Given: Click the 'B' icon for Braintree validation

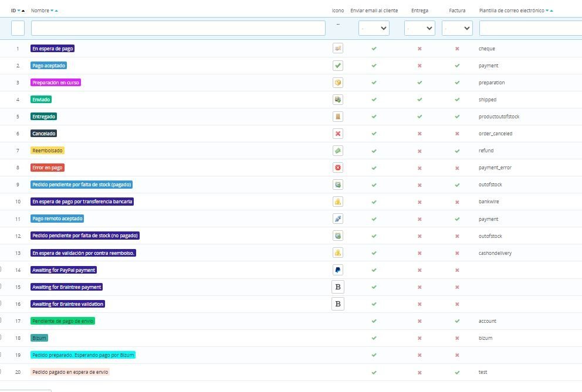Looking at the screenshot, I should click(x=338, y=304).
